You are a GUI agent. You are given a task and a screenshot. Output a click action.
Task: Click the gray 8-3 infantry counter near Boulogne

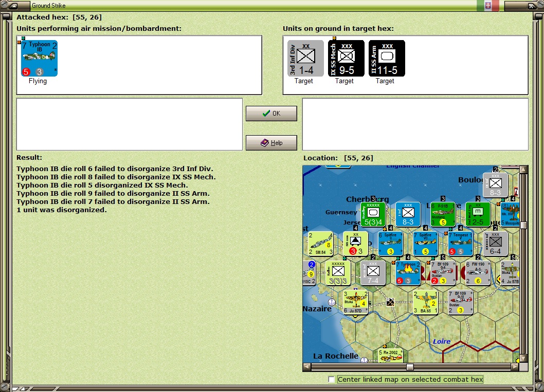point(495,185)
